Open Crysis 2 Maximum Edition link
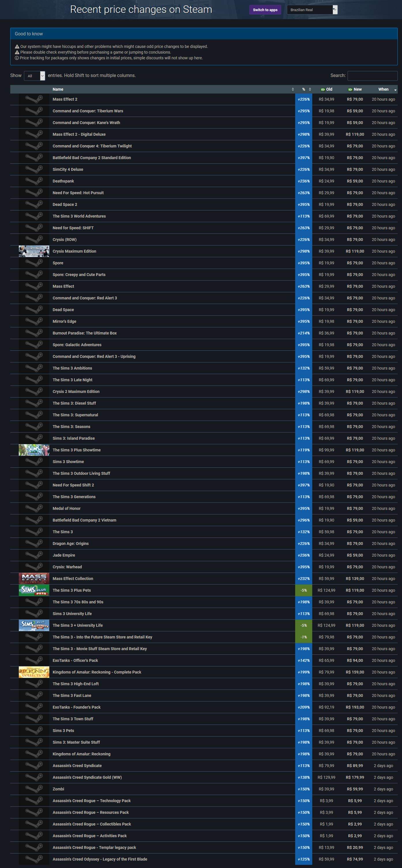402x868 pixels. (x=76, y=391)
